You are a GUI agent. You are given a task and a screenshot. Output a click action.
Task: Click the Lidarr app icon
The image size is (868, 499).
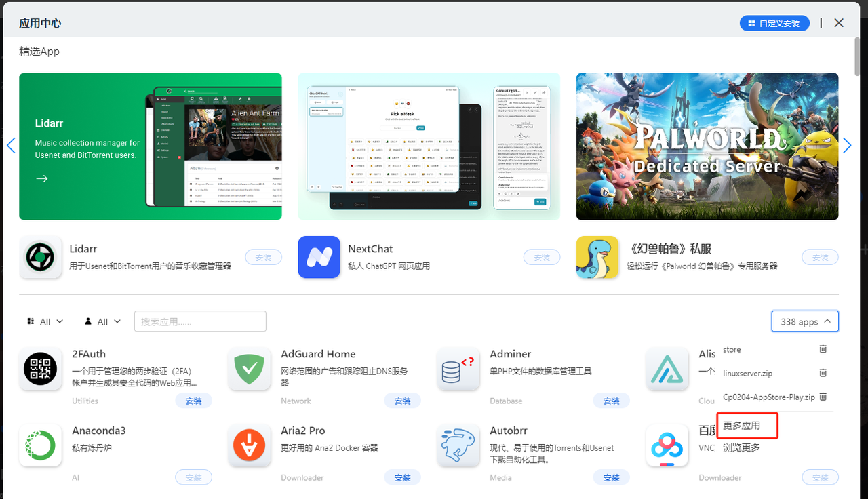(x=40, y=257)
